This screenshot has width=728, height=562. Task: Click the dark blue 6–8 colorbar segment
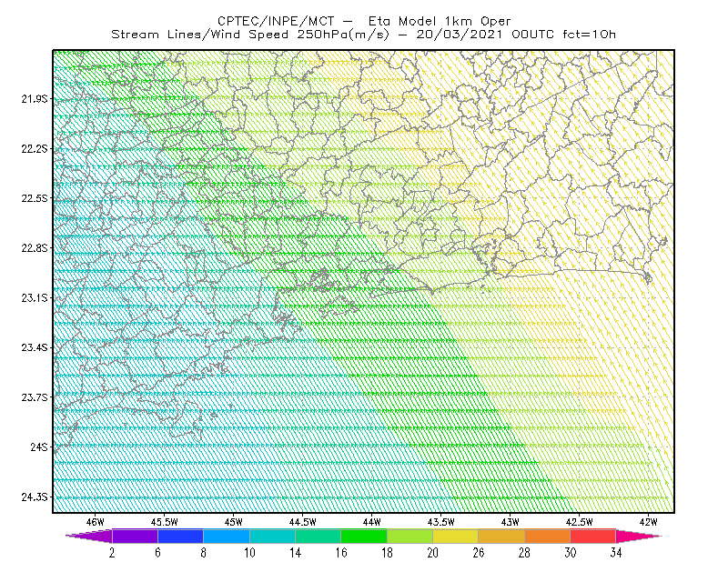pos(180,536)
